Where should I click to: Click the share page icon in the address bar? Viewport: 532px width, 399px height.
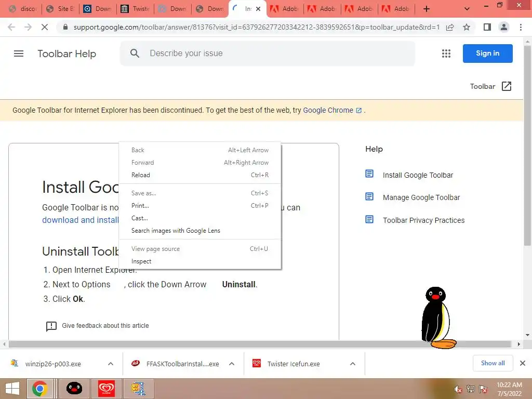tap(450, 27)
